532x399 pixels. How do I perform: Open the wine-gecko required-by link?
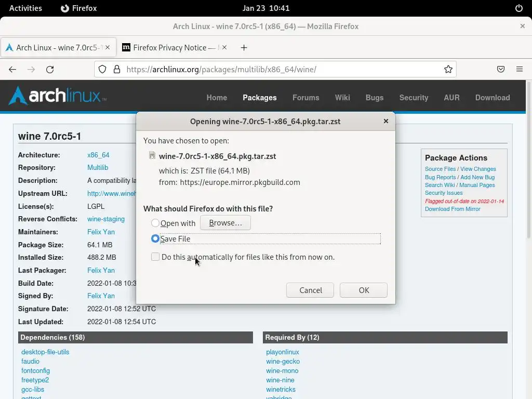[x=283, y=362]
